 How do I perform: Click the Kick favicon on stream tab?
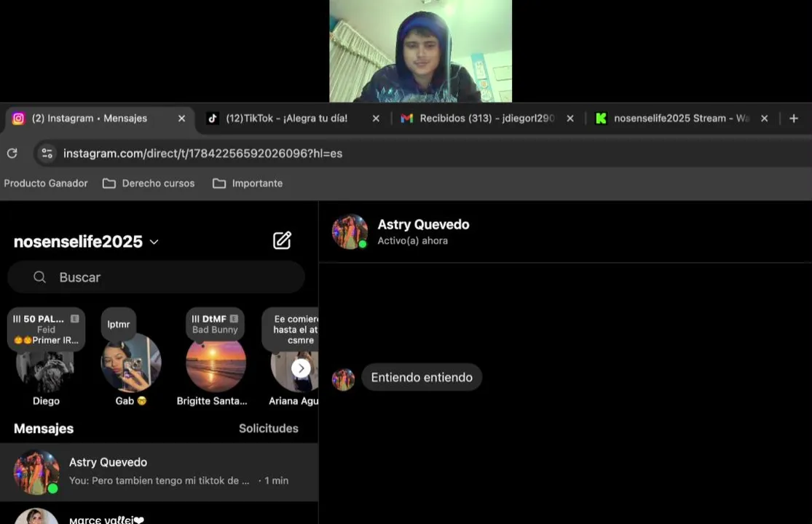tap(601, 119)
